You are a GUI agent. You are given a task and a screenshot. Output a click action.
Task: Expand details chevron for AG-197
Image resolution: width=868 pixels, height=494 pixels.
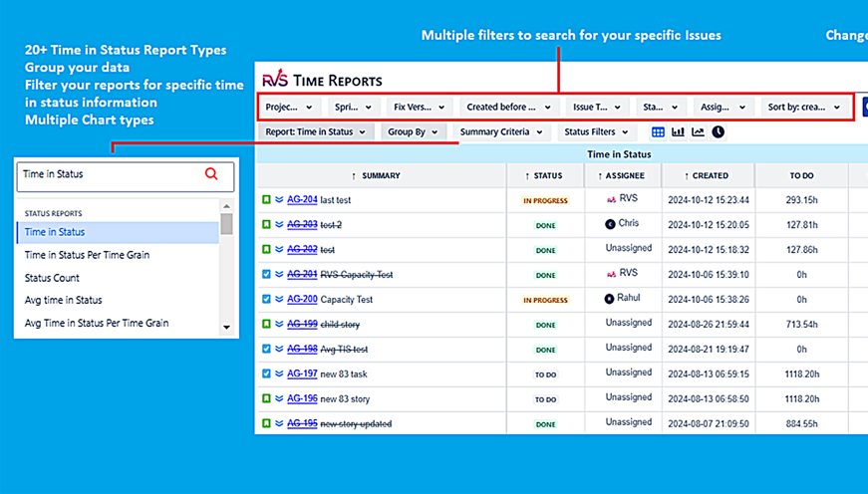(279, 373)
